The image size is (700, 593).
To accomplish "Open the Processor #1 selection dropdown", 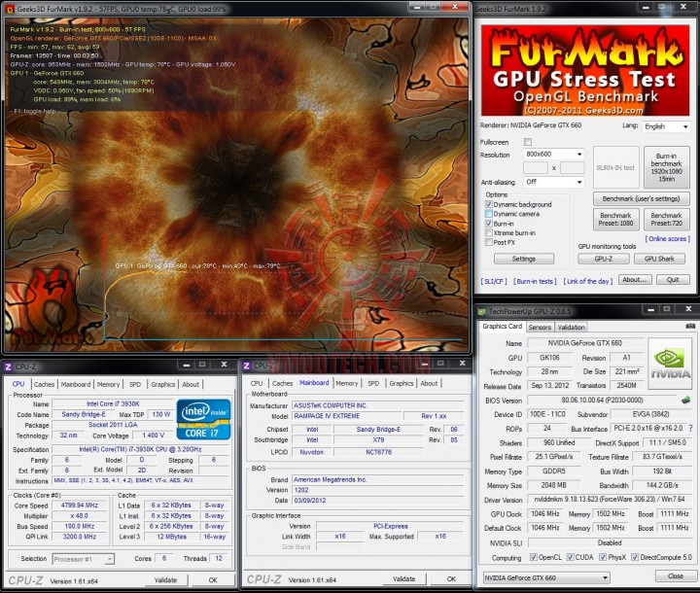I will [84, 559].
